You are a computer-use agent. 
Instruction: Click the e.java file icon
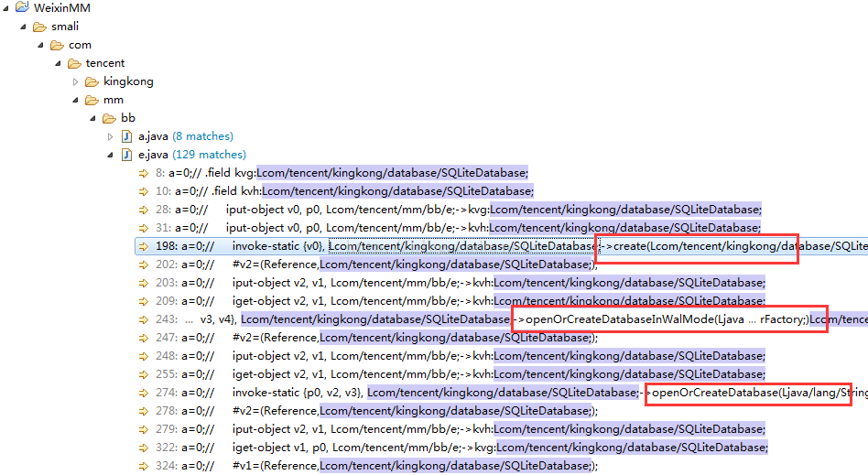[x=126, y=155]
